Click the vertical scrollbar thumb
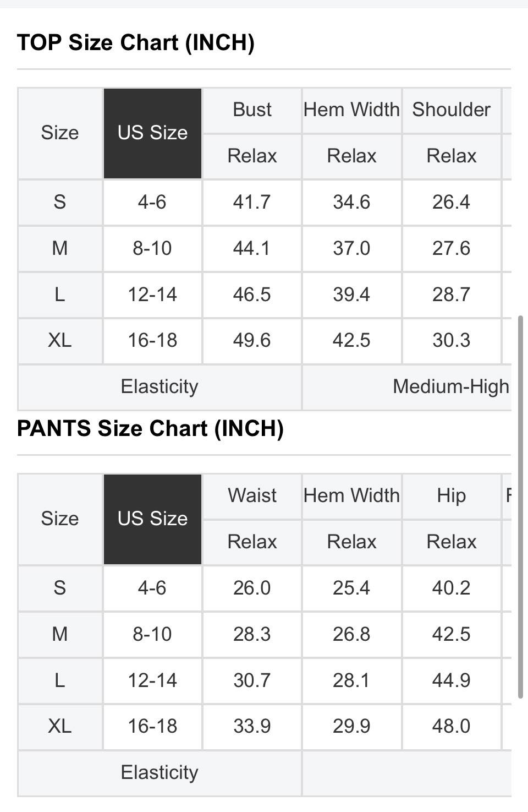Screen dimensions: 528x812 point(520,507)
